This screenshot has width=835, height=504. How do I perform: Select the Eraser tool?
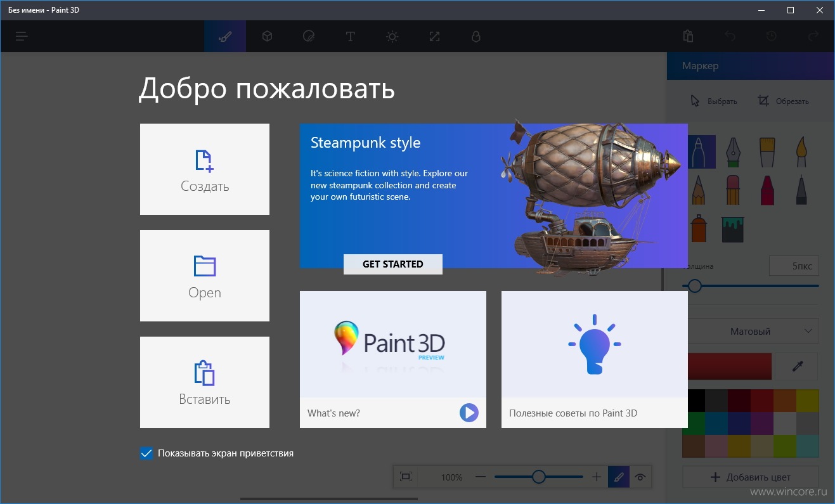tap(734, 190)
